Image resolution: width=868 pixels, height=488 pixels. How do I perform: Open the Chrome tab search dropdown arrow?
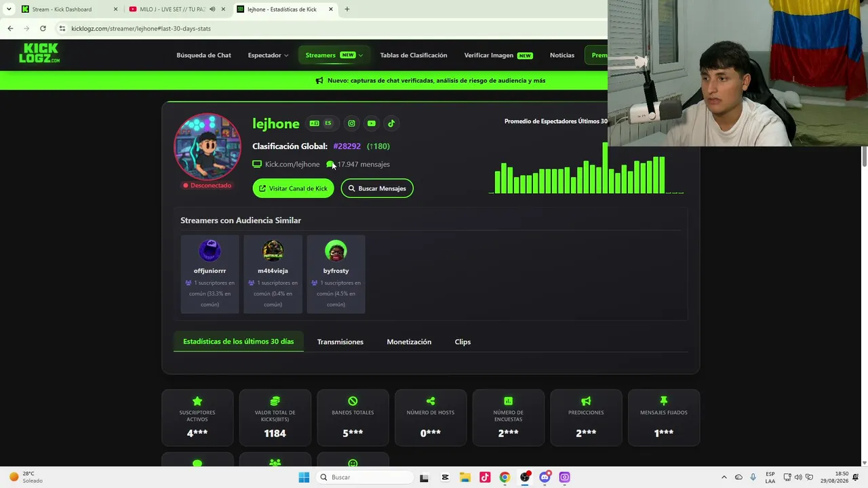(x=9, y=9)
